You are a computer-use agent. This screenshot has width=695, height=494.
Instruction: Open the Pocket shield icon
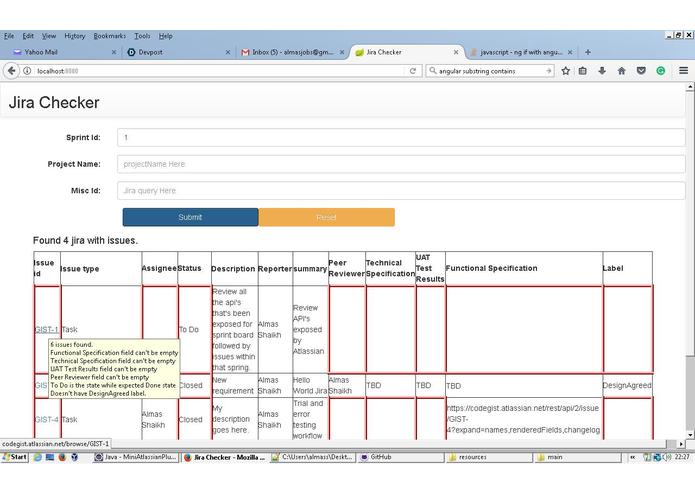click(641, 71)
